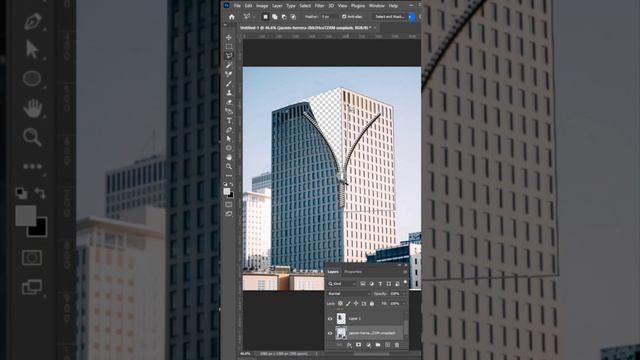
Task: Open the Kind filter dropdown
Action: [342, 284]
